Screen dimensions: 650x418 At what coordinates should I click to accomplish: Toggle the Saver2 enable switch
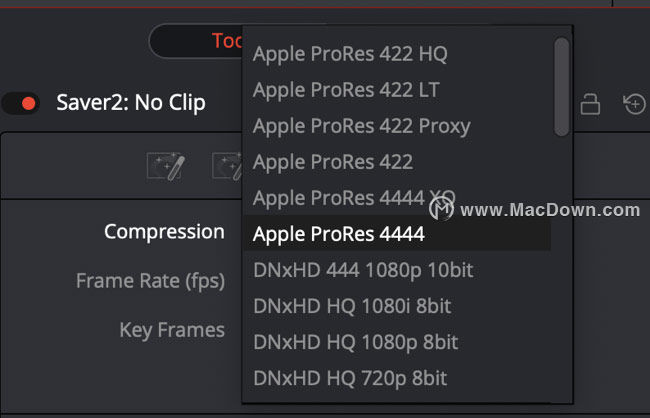[x=21, y=103]
